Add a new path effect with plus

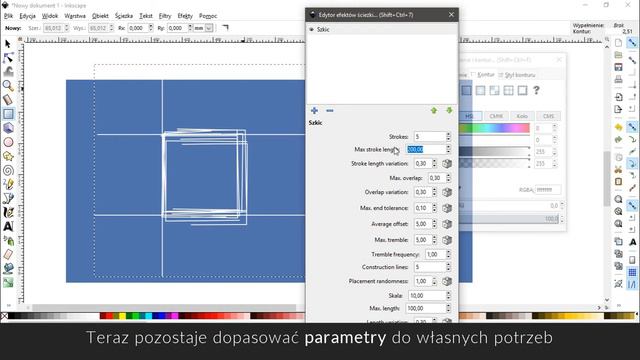click(314, 111)
